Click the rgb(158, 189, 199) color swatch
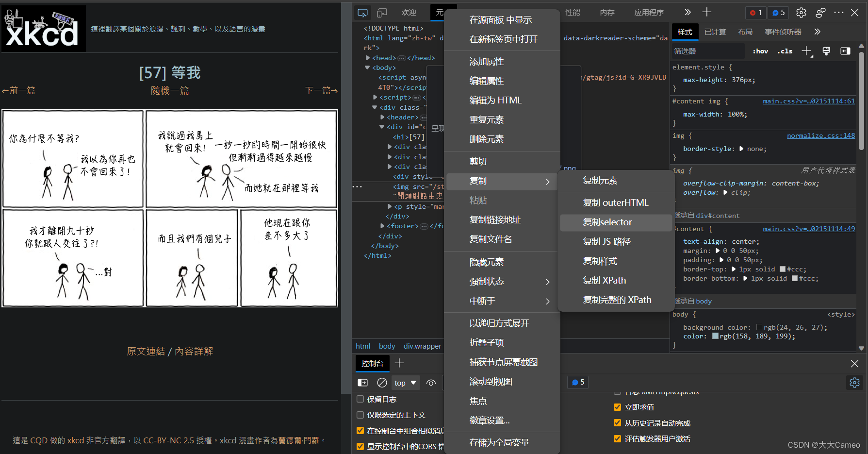This screenshot has width=868, height=454. click(715, 336)
